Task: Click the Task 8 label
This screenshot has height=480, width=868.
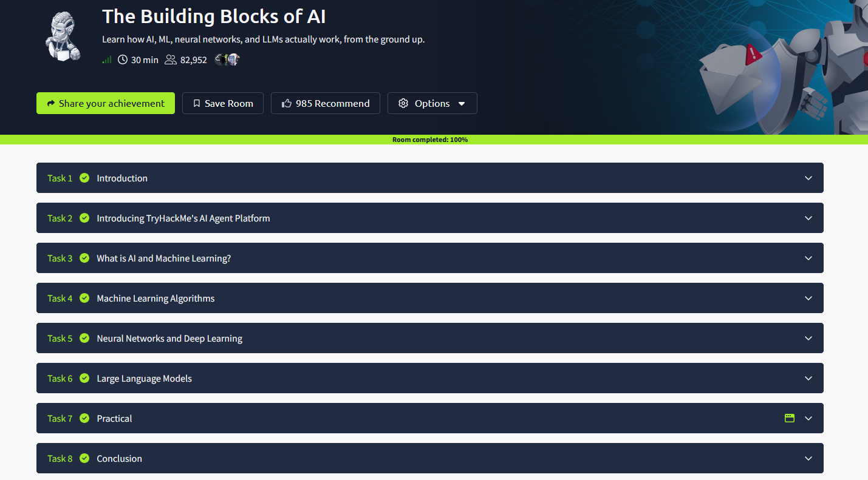Action: coord(60,459)
